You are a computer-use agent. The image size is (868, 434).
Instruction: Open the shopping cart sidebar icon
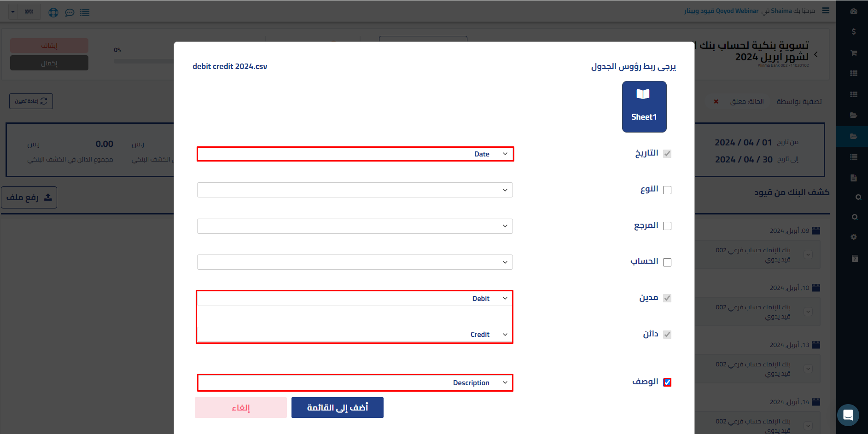pos(853,53)
